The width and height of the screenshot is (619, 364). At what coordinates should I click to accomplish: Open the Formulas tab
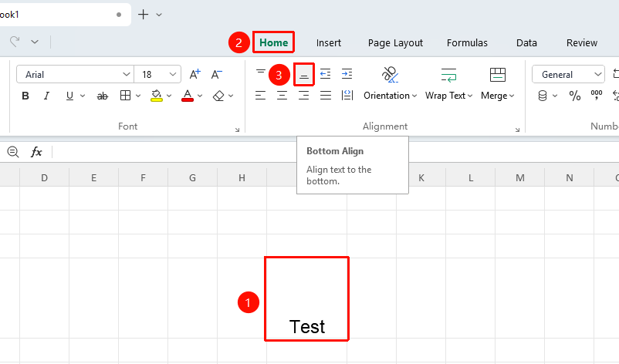pos(467,43)
